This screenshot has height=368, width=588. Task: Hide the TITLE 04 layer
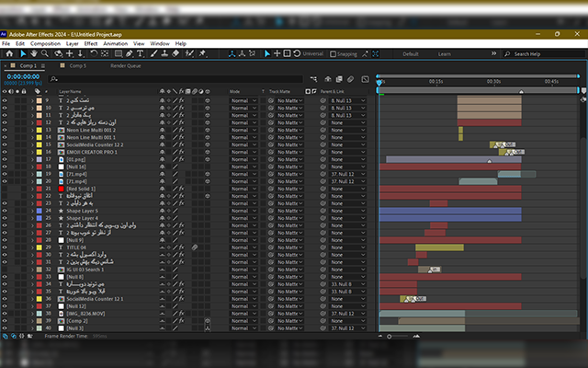5,247
